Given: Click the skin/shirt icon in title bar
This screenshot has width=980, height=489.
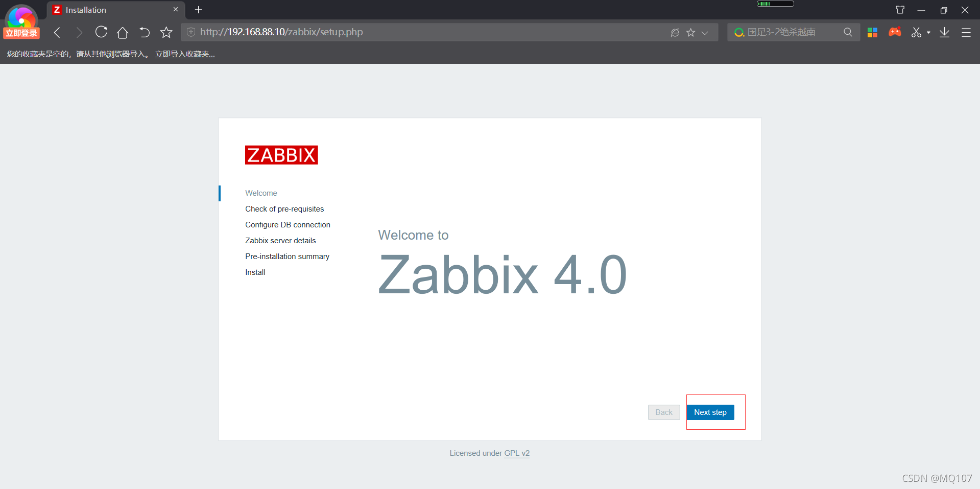Looking at the screenshot, I should click(900, 10).
